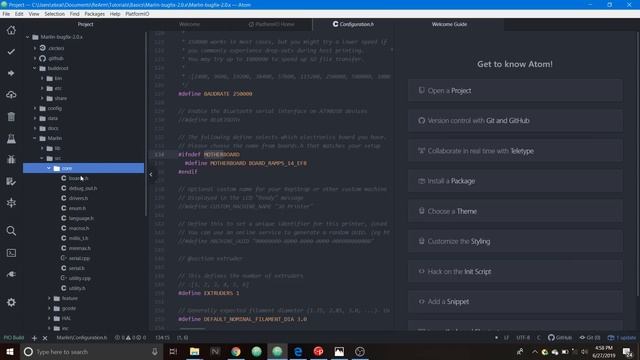
Task: Click the cloud upload icon in sidebar
Action: point(11,95)
